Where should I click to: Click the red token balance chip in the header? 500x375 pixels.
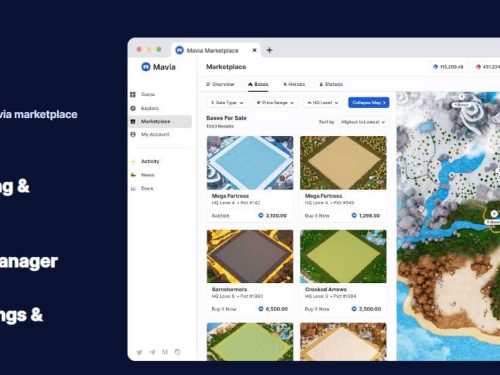point(487,67)
